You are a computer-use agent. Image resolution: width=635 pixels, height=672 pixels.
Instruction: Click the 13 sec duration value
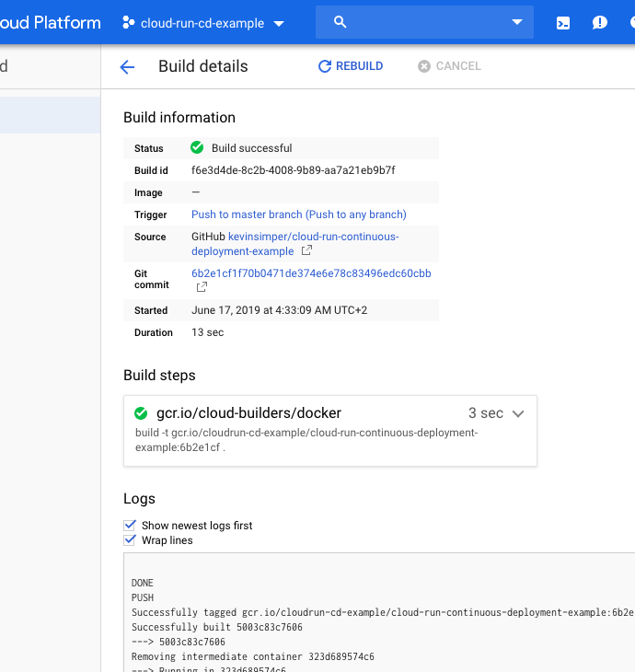point(207,332)
